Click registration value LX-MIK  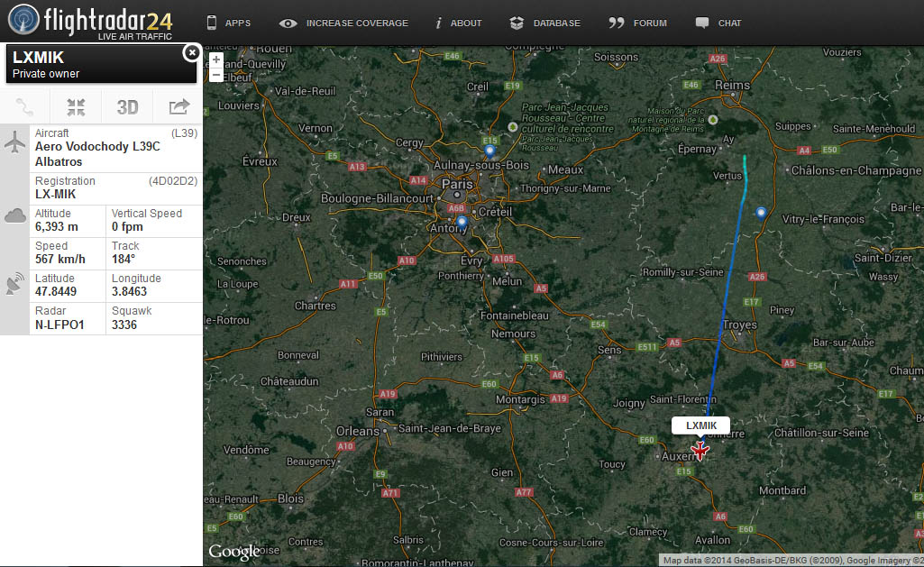(55, 194)
